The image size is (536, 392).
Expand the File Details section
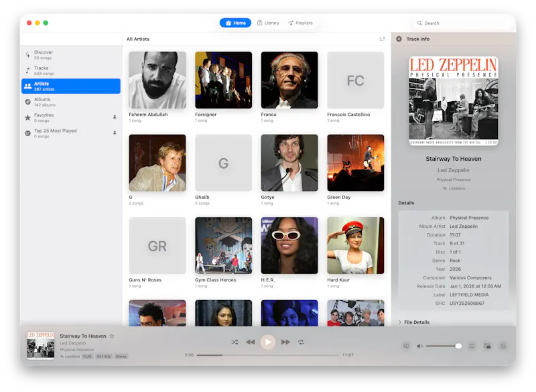pyautogui.click(x=414, y=322)
